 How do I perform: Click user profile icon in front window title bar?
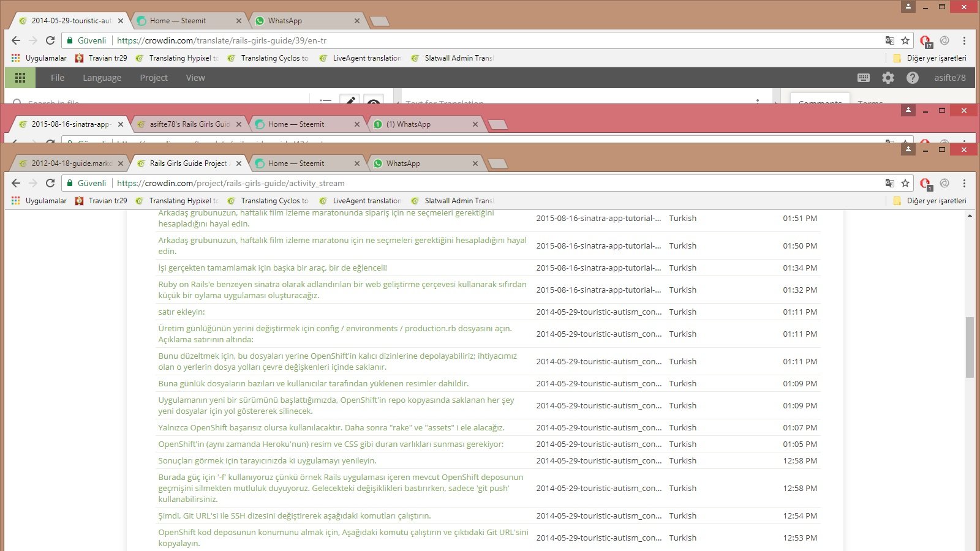pyautogui.click(x=908, y=149)
